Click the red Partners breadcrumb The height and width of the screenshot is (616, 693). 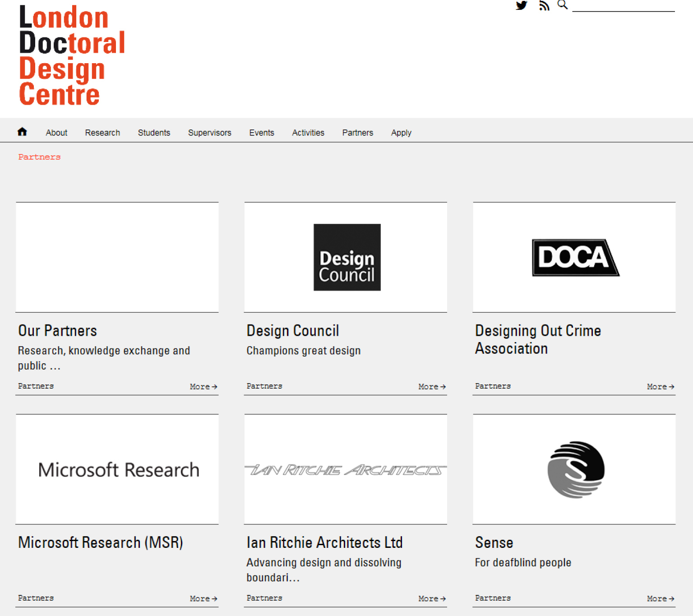pyautogui.click(x=39, y=157)
